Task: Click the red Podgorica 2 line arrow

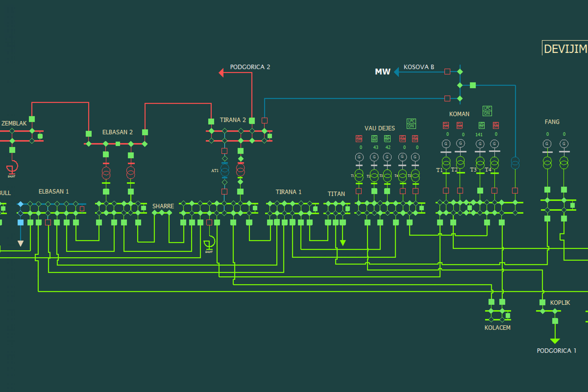Action: pos(221,73)
